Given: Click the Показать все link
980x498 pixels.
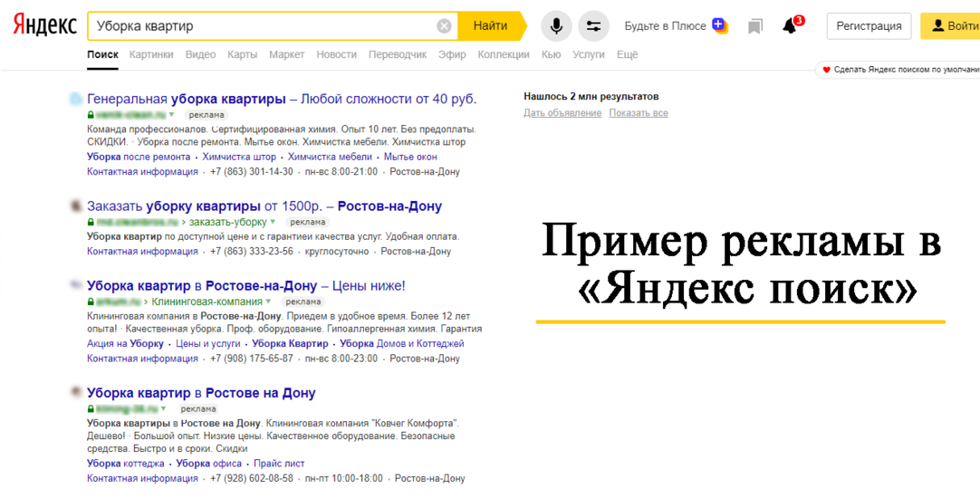Looking at the screenshot, I should (x=639, y=113).
